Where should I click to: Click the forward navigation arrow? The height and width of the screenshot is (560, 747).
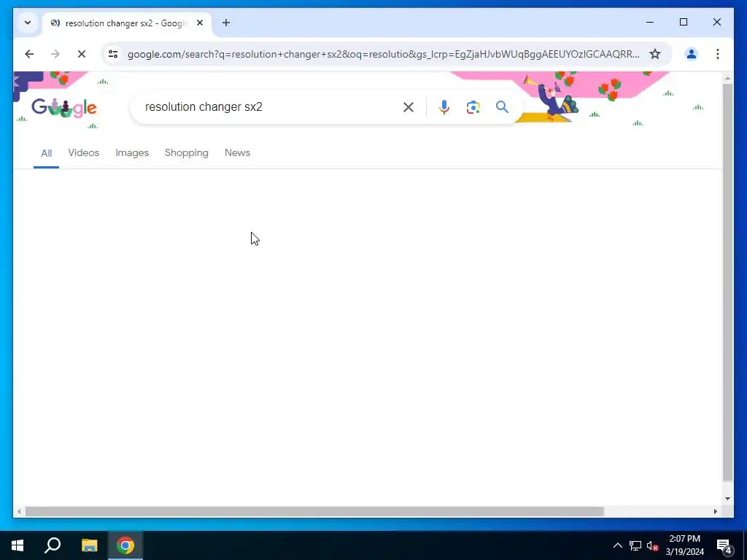[55, 54]
